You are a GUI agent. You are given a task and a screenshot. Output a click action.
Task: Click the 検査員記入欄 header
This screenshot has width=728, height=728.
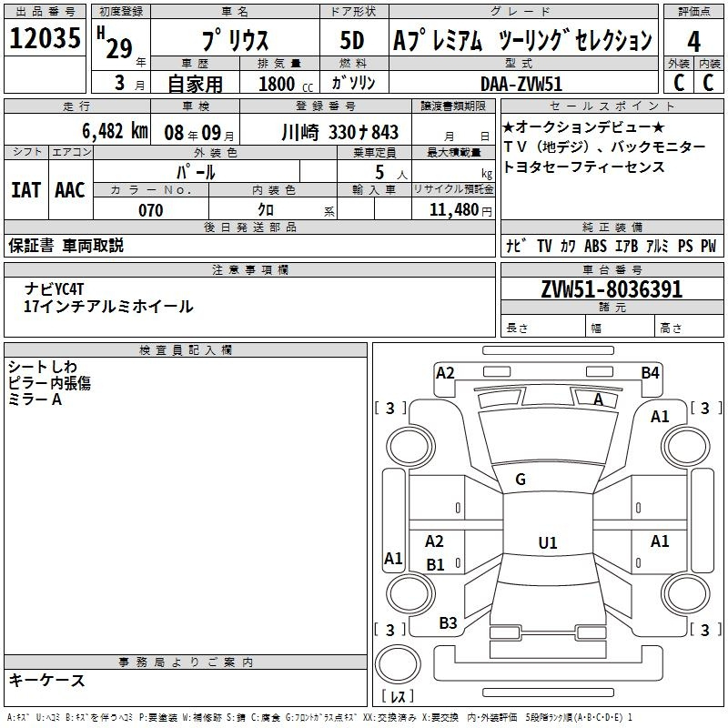[x=186, y=350]
